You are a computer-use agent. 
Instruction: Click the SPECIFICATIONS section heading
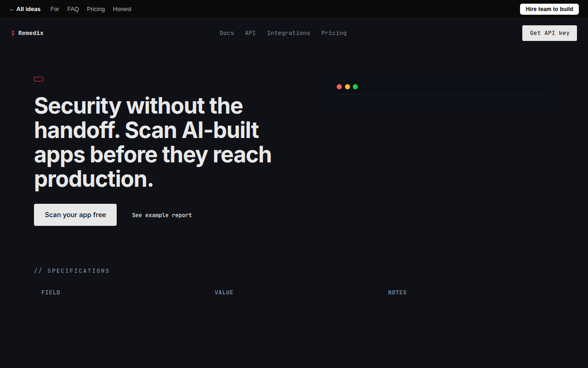coord(72,271)
